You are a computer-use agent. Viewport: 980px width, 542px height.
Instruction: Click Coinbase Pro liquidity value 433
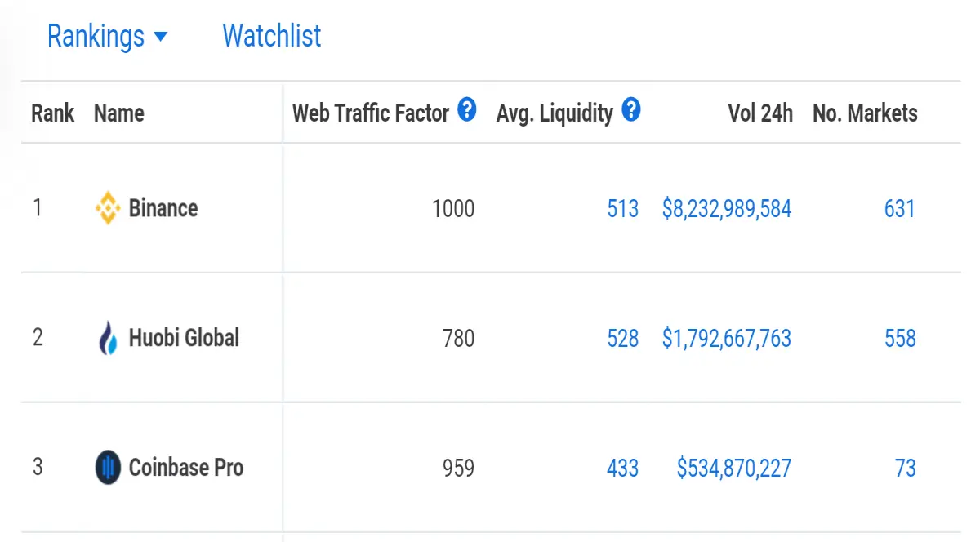[622, 468]
